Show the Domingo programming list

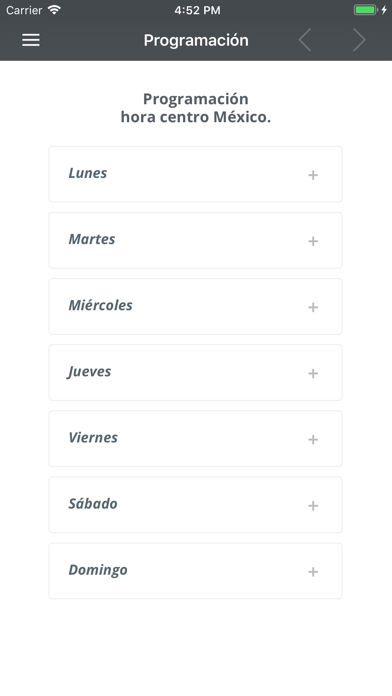click(x=195, y=571)
